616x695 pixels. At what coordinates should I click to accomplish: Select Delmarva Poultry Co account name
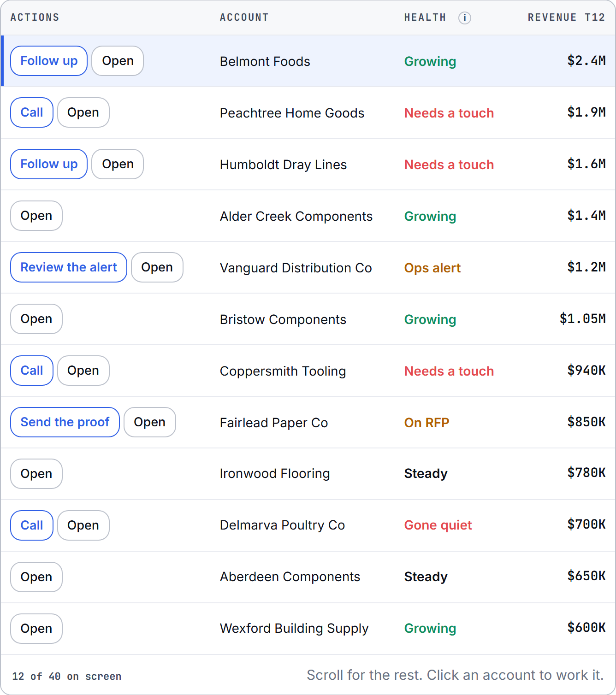(x=282, y=525)
